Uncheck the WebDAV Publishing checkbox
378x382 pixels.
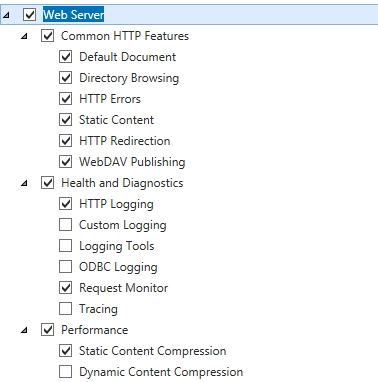[x=66, y=162]
